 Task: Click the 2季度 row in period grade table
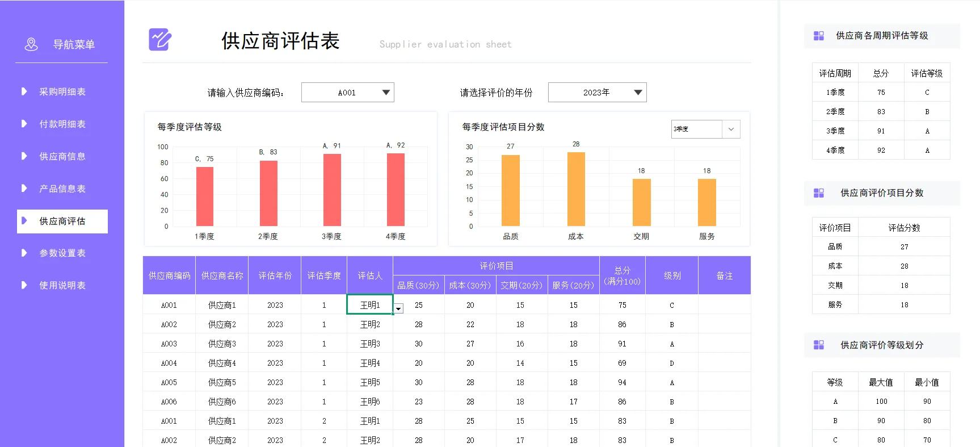(x=881, y=111)
